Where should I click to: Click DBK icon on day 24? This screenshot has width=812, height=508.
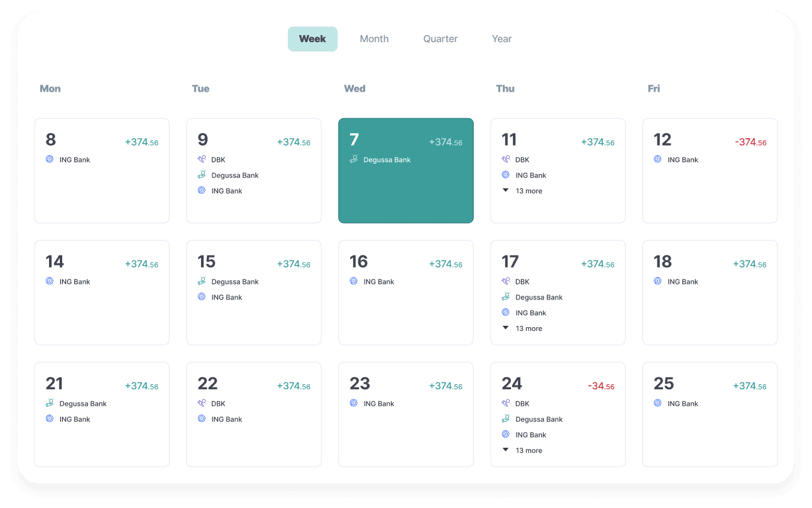pyautogui.click(x=506, y=403)
